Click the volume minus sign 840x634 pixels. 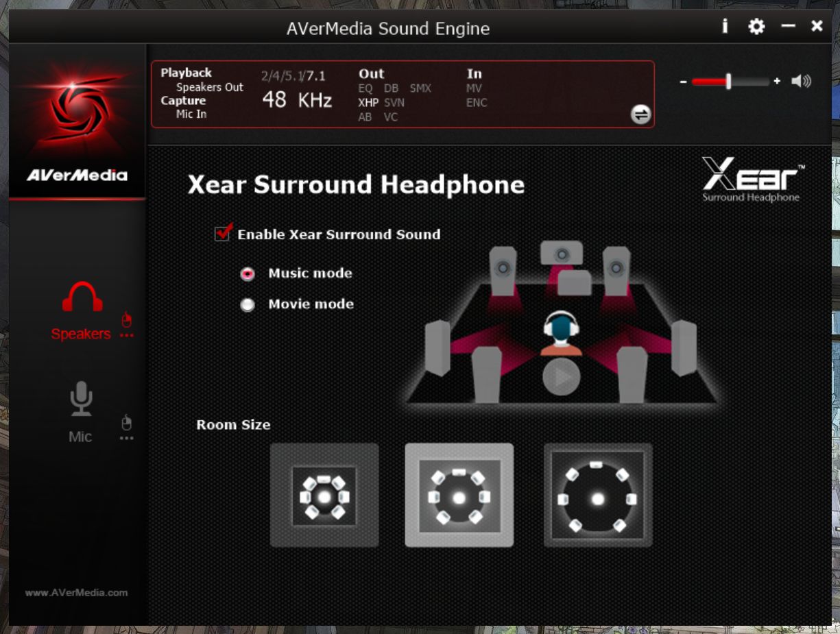pyautogui.click(x=684, y=82)
